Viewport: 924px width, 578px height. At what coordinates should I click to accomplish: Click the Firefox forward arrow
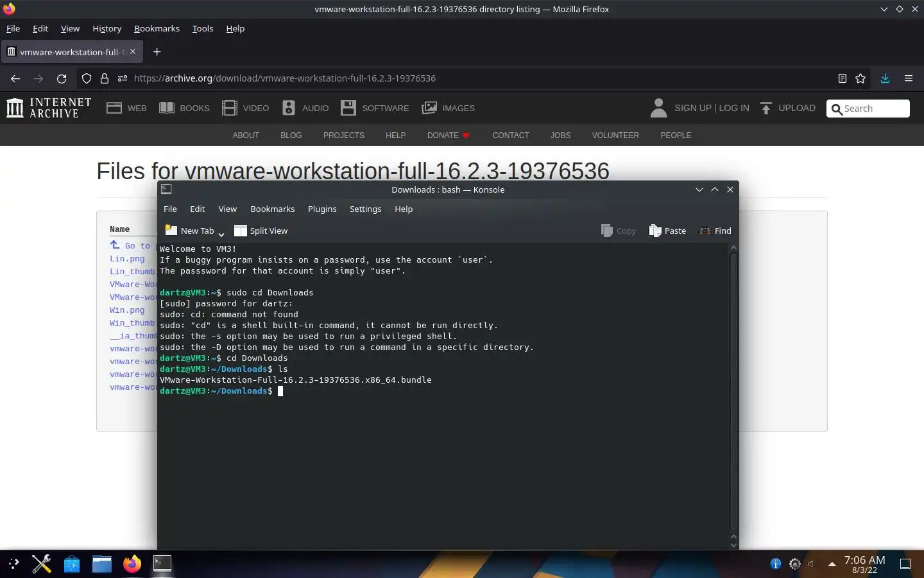tap(38, 78)
